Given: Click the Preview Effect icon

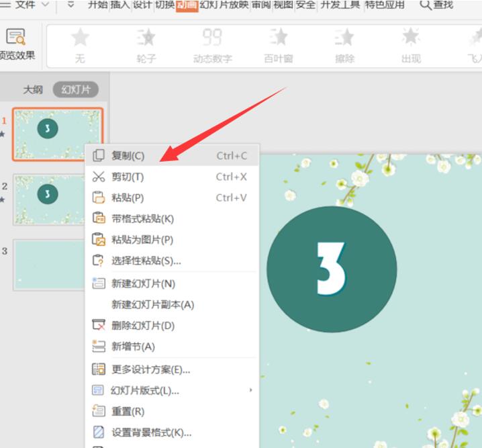Looking at the screenshot, I should pos(15,37).
